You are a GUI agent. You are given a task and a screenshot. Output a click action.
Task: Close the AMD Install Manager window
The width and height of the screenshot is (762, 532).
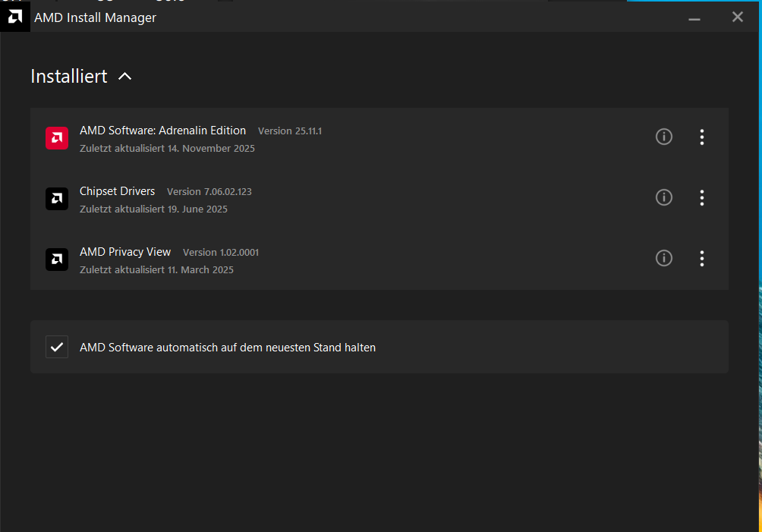coord(738,17)
